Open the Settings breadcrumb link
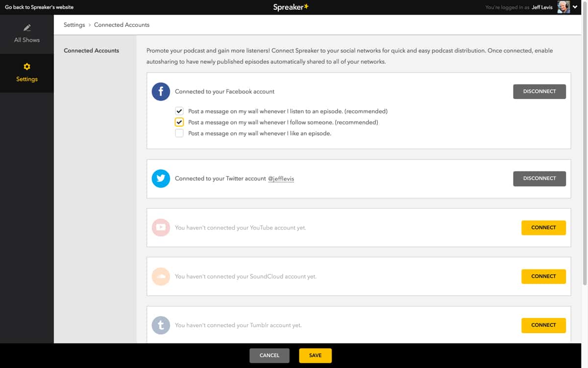 74,25
